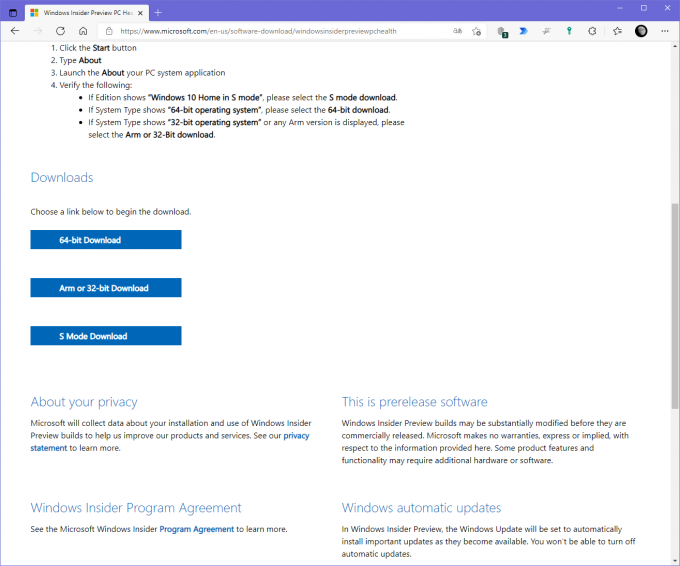Click This is prerelease software heading

click(x=415, y=402)
